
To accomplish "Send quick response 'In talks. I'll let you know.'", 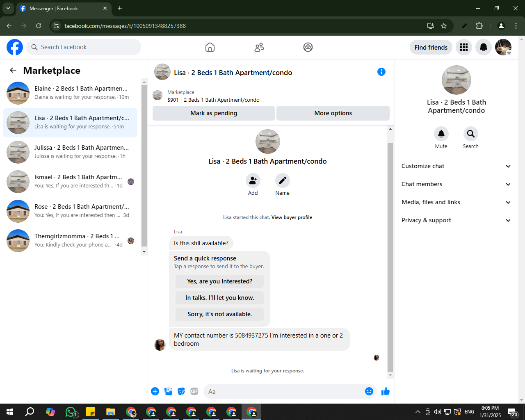I will coord(220,298).
